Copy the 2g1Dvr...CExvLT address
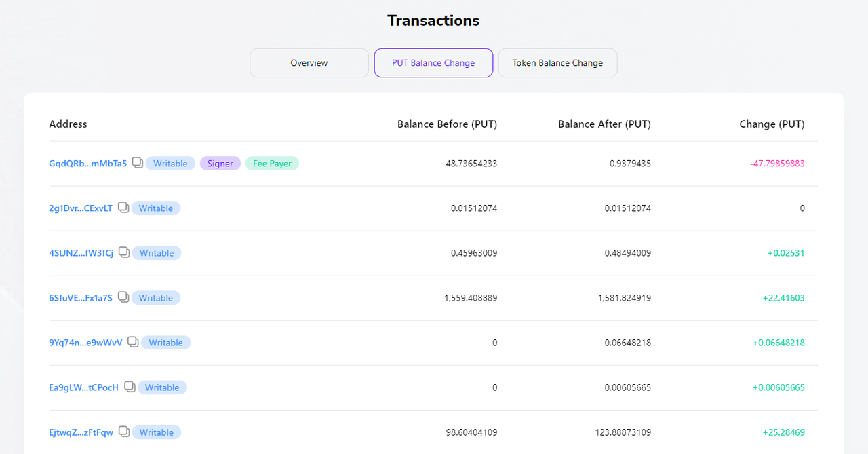Image resolution: width=868 pixels, height=454 pixels. [123, 208]
